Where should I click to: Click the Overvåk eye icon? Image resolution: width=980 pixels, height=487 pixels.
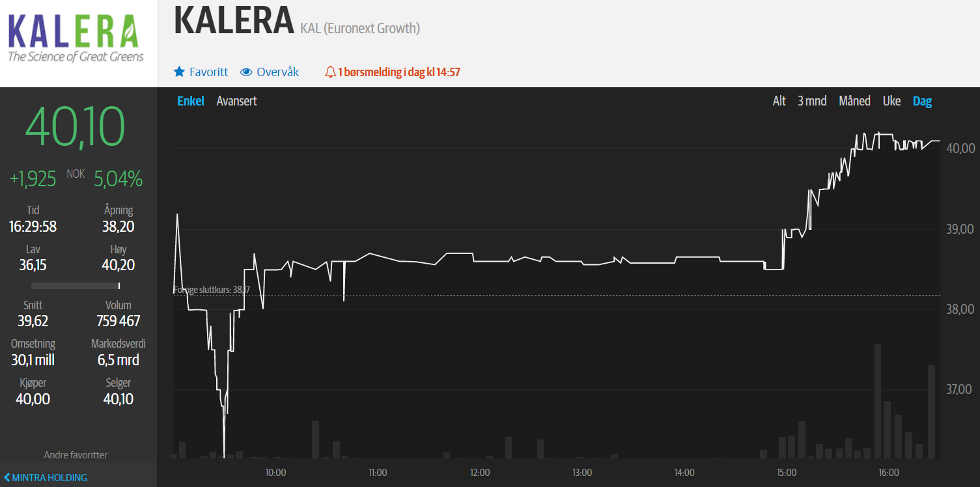(246, 72)
